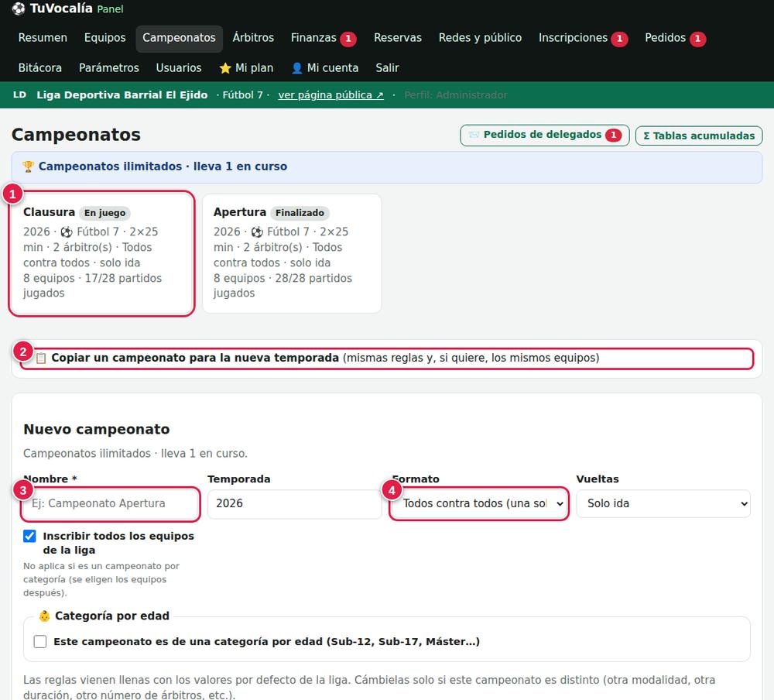Open the Formato dropdown

(x=479, y=503)
